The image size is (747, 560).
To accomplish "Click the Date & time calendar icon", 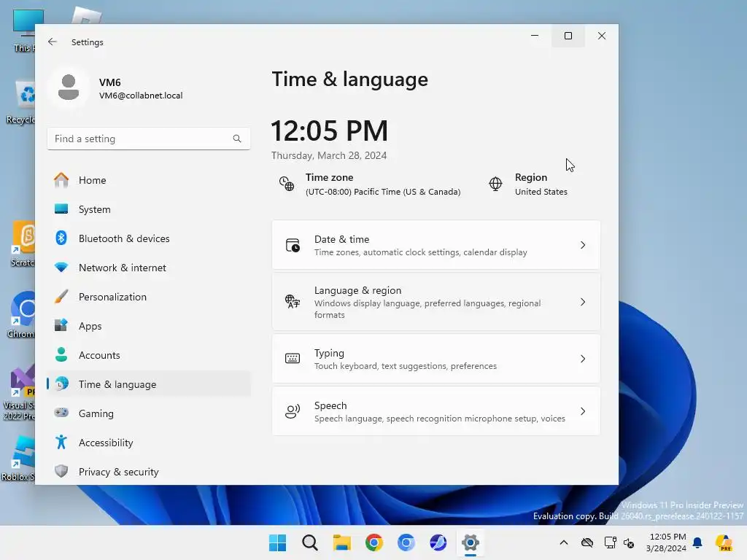I will click(x=293, y=245).
